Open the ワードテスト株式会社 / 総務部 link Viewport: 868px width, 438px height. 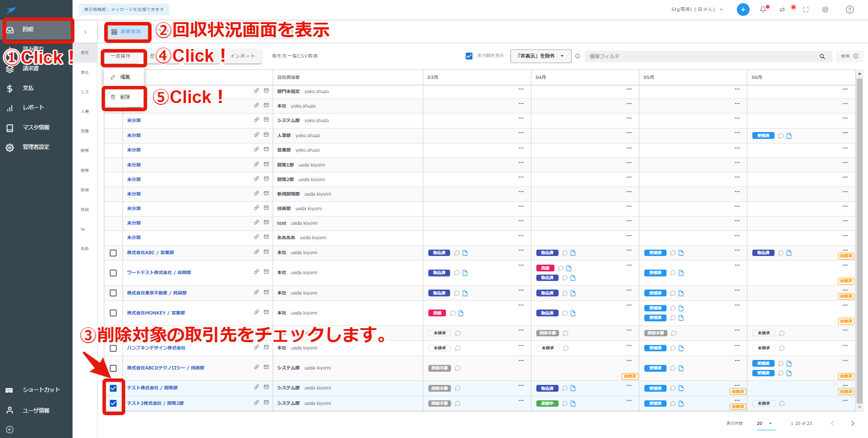point(159,273)
